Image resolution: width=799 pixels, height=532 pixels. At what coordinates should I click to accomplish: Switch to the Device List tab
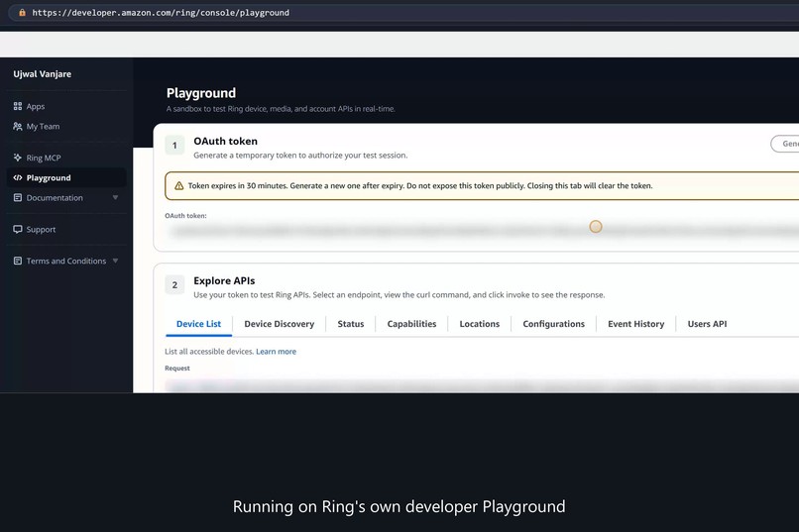pos(198,324)
